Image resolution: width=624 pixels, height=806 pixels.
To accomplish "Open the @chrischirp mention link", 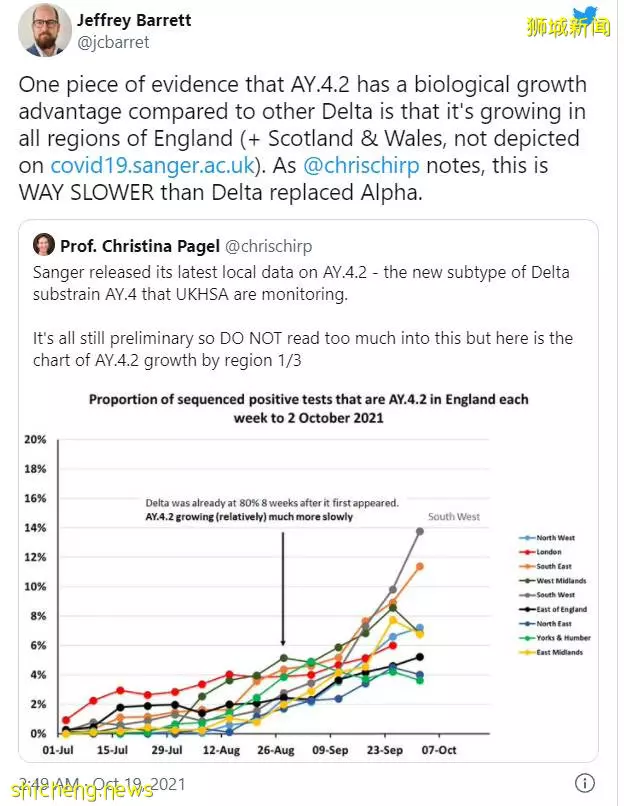I will [361, 166].
